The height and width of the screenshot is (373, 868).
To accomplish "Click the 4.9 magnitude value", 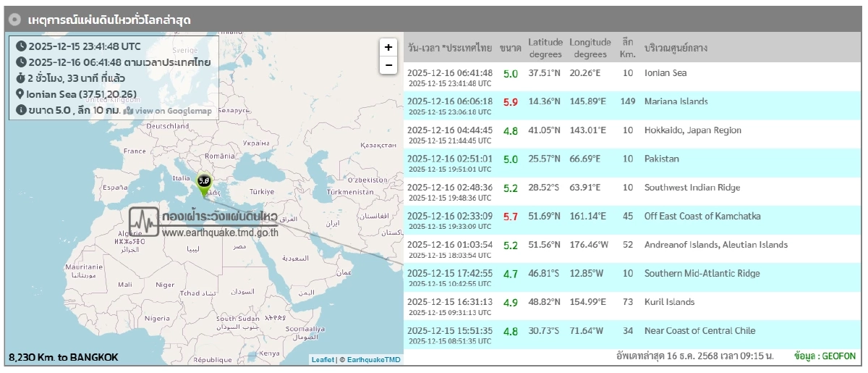I will 511,302.
